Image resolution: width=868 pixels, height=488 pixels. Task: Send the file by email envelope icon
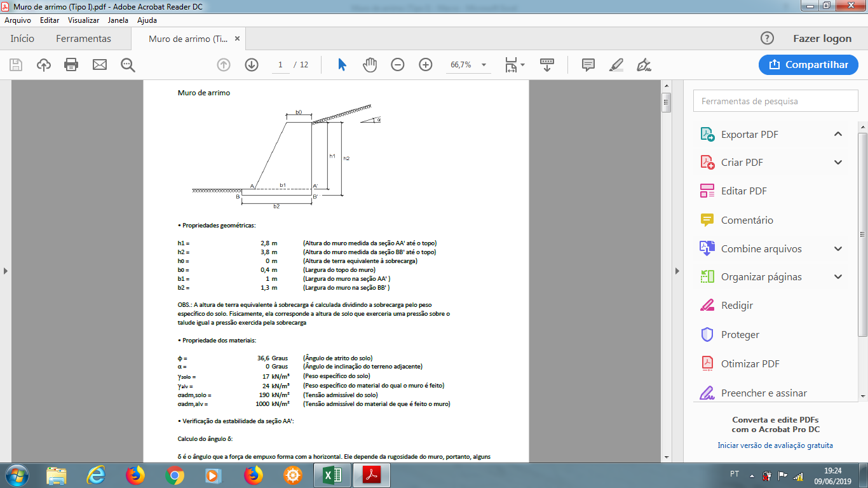100,65
